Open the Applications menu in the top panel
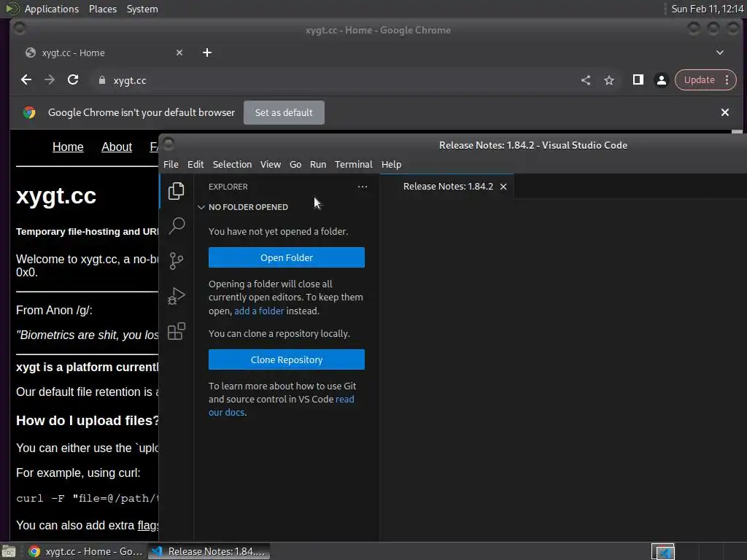This screenshot has width=747, height=560. point(52,9)
